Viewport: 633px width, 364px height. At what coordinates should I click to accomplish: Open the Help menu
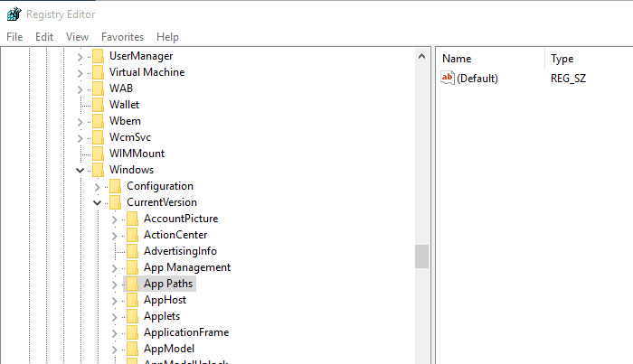[167, 37]
